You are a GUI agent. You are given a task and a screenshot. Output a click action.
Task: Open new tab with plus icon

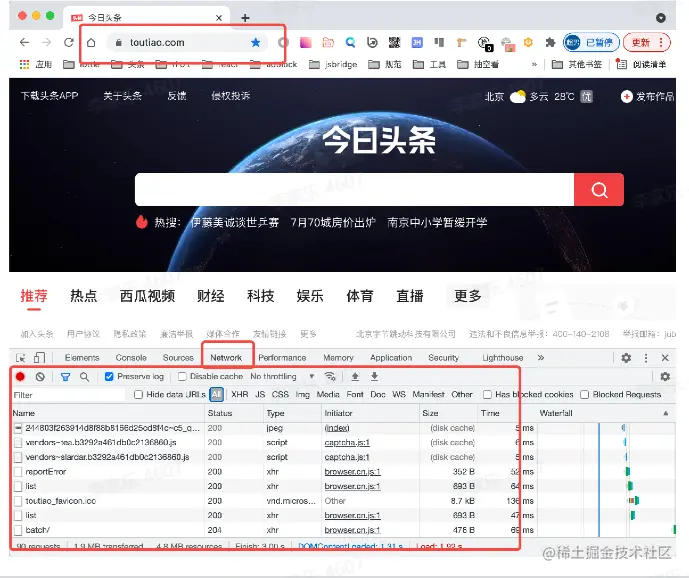pyautogui.click(x=245, y=18)
